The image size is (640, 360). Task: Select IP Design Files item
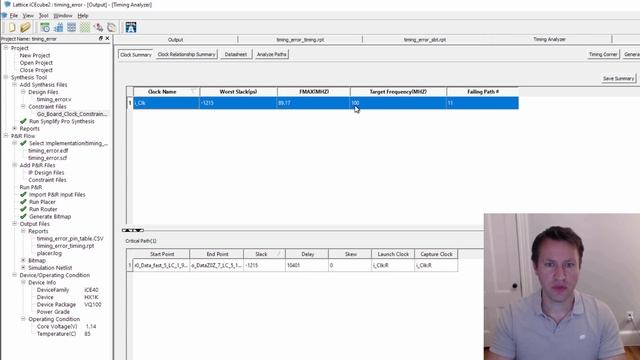click(46, 173)
